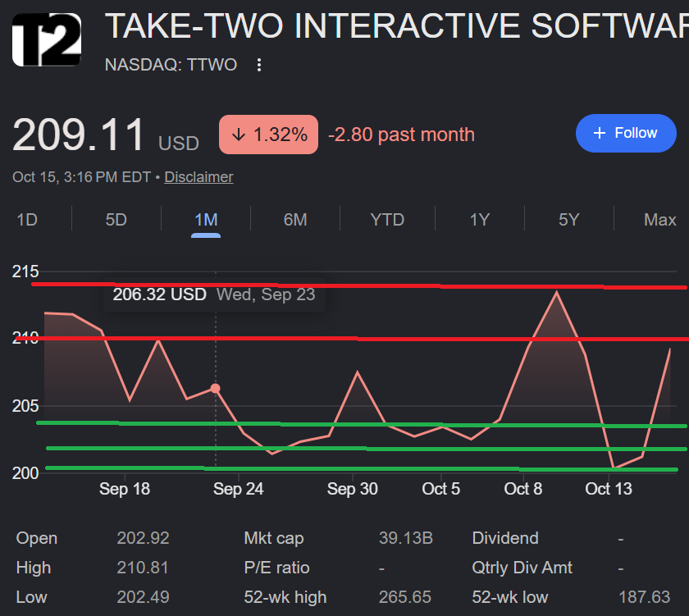The image size is (689, 616).
Task: Click the 206.32 USD tooltip label
Action: click(159, 294)
